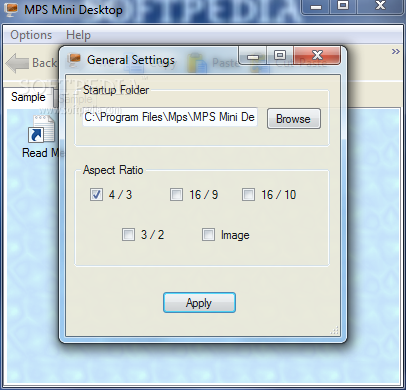Open the Options menu
The width and height of the screenshot is (406, 390).
tap(31, 35)
